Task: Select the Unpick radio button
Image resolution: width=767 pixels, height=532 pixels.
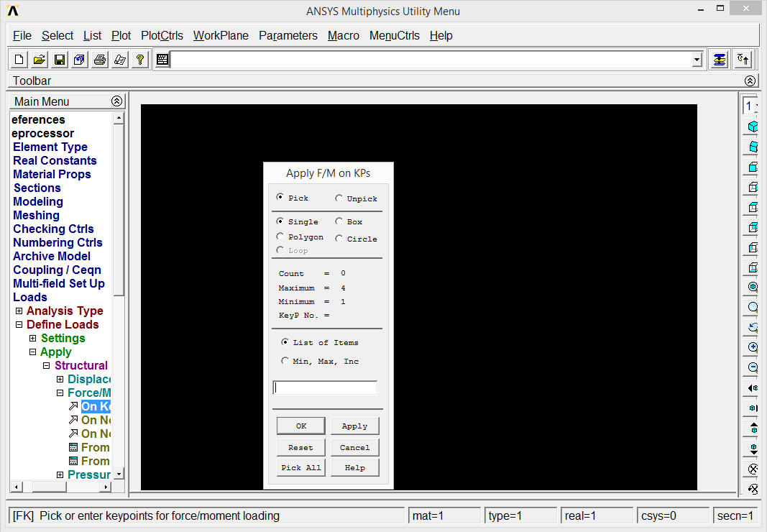Action: tap(339, 198)
